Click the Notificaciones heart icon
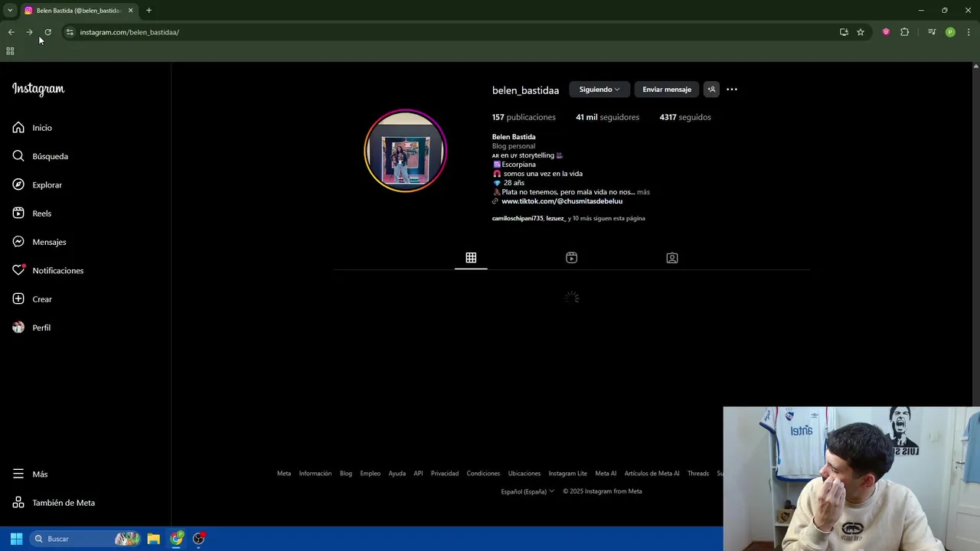This screenshot has width=980, height=551. click(x=18, y=270)
